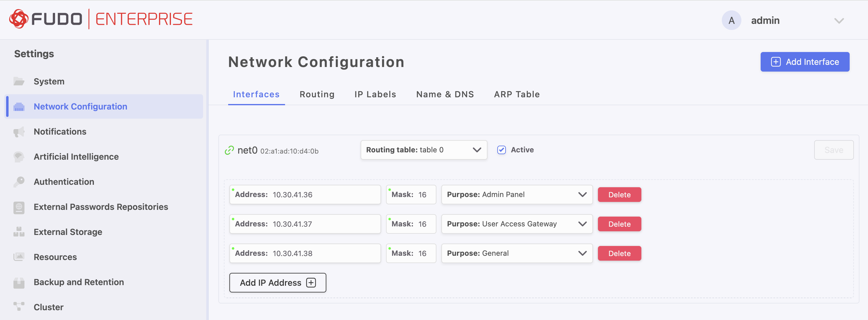This screenshot has width=868, height=320.
Task: Uncheck the Active checkbox for net0
Action: click(501, 150)
